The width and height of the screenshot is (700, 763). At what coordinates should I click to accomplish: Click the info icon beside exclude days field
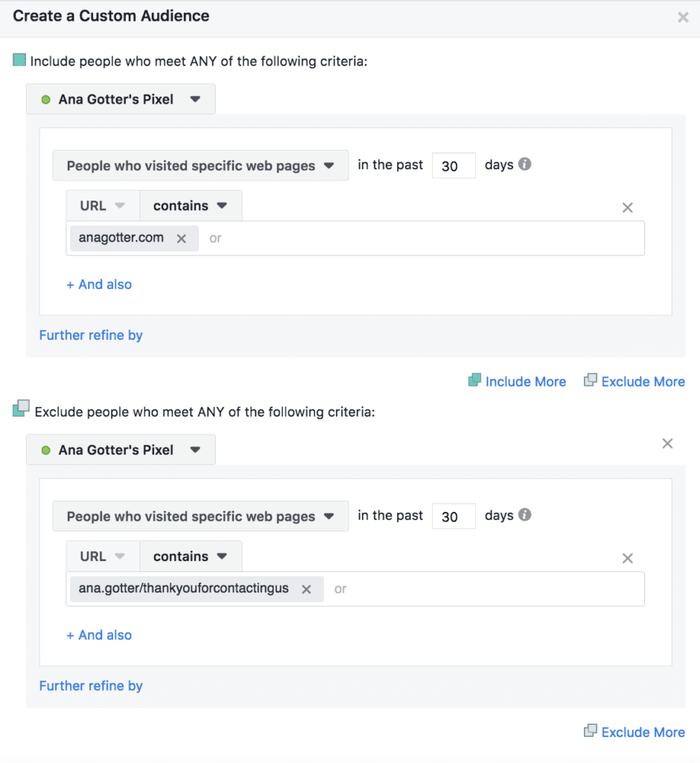tap(524, 515)
